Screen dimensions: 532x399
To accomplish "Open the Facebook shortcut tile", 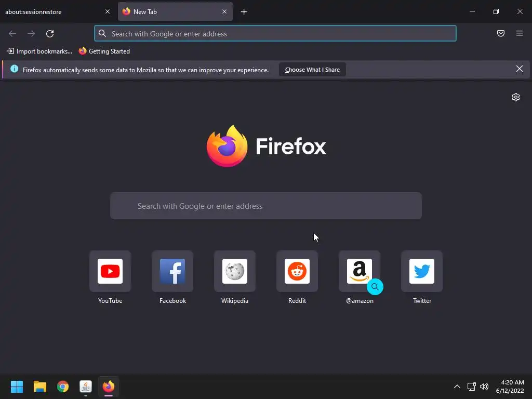I will coord(172,271).
